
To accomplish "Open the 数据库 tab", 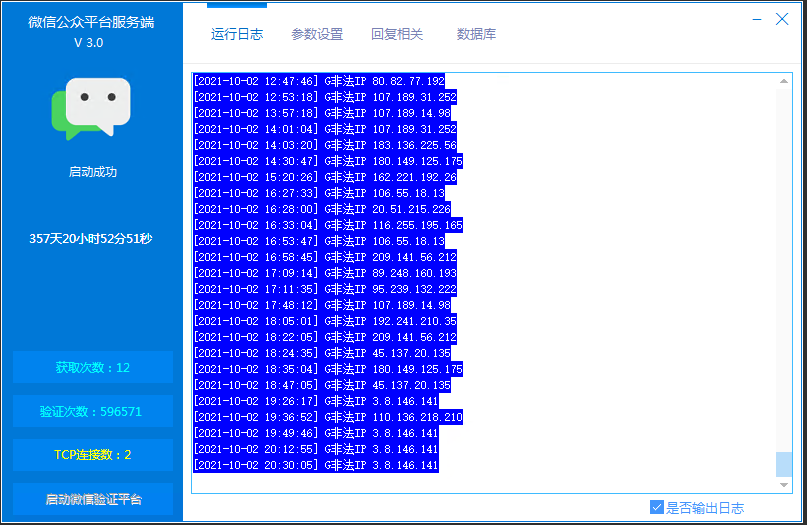I will tap(476, 34).
